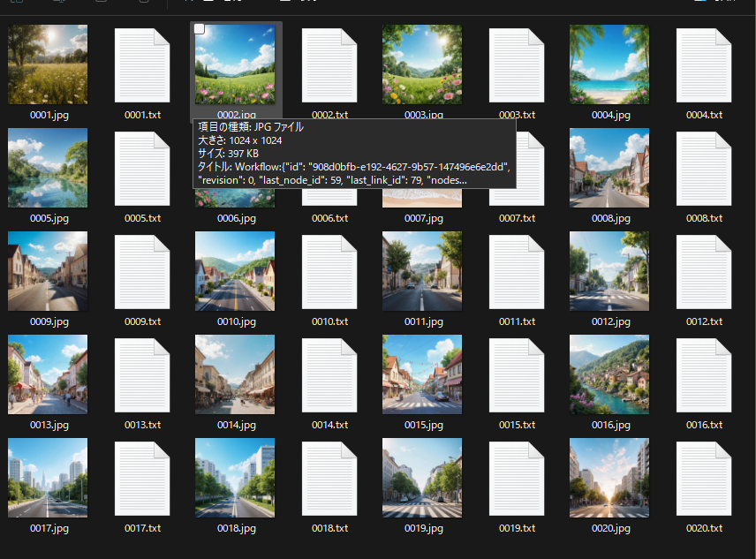Select the 0001.jpg meadow thumbnail

[48, 64]
